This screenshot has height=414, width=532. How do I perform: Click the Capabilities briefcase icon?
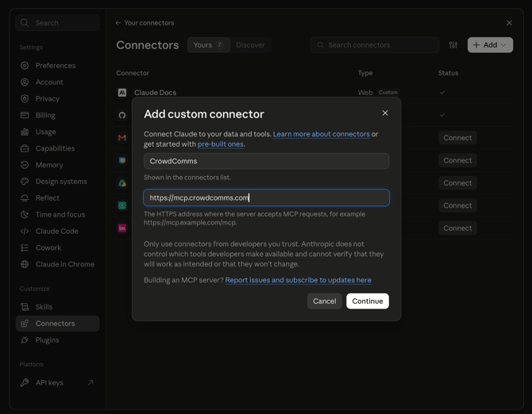pyautogui.click(x=25, y=148)
